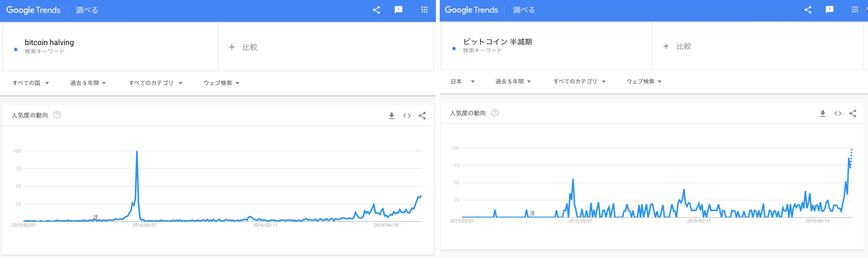
Task: Open feedback icon in right header bar
Action: point(829,10)
